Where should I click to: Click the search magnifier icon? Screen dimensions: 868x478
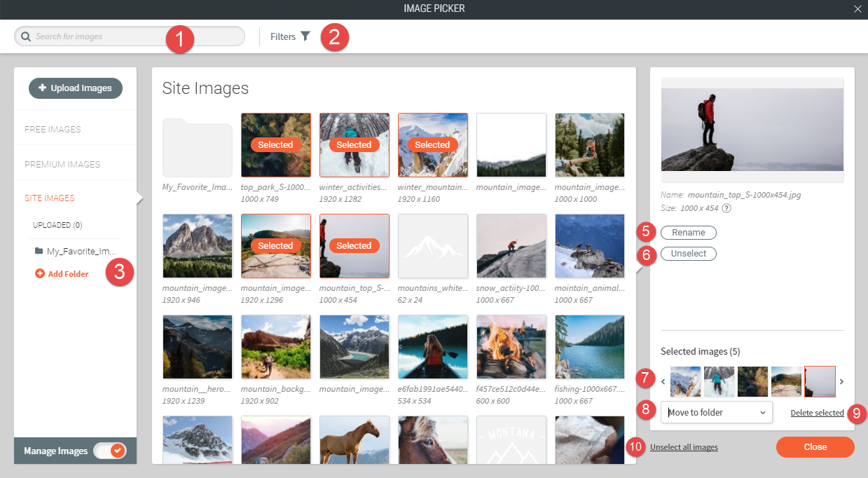pyautogui.click(x=26, y=36)
